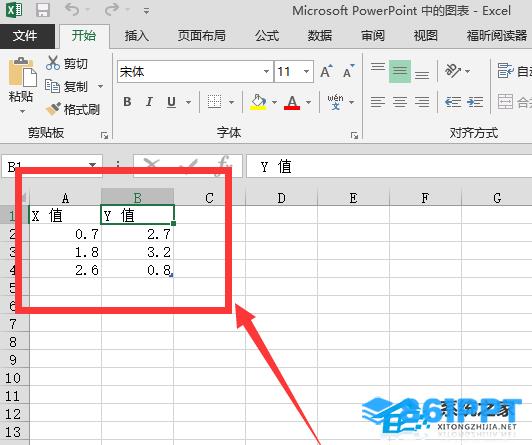This screenshot has width=532, height=445.
Task: Open the font size dropdown
Action: click(306, 72)
